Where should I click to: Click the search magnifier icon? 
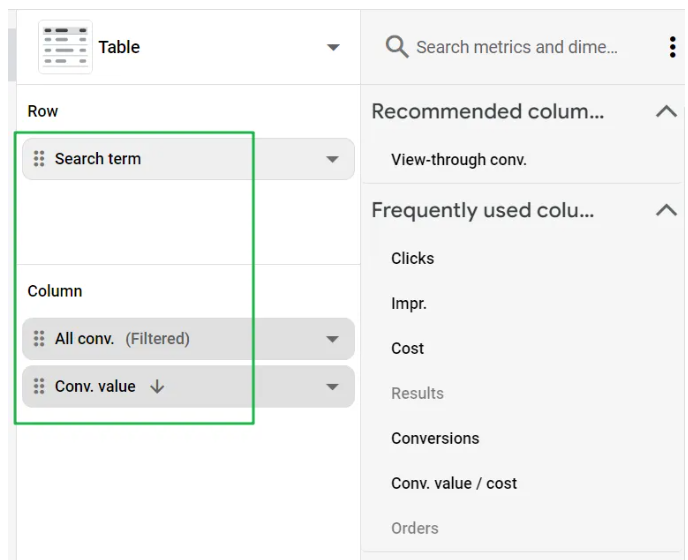pos(397,47)
